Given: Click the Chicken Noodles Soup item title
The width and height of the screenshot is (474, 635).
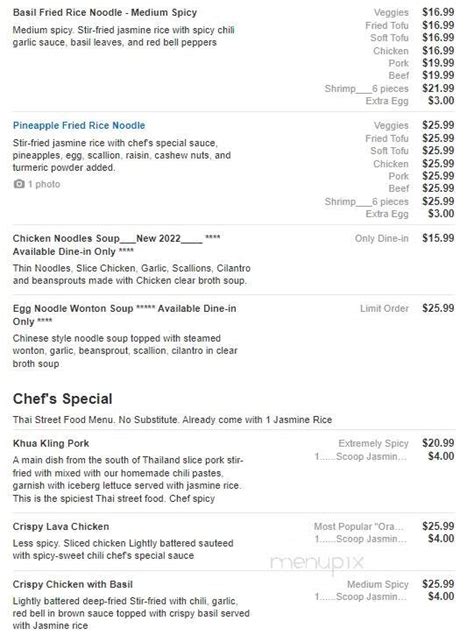Looking at the screenshot, I should (116, 245).
